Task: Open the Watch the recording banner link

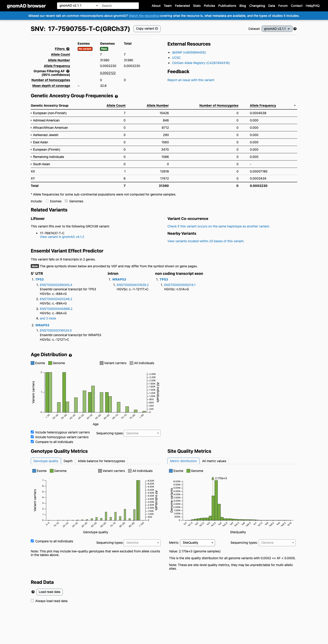Action: (x=143, y=16)
